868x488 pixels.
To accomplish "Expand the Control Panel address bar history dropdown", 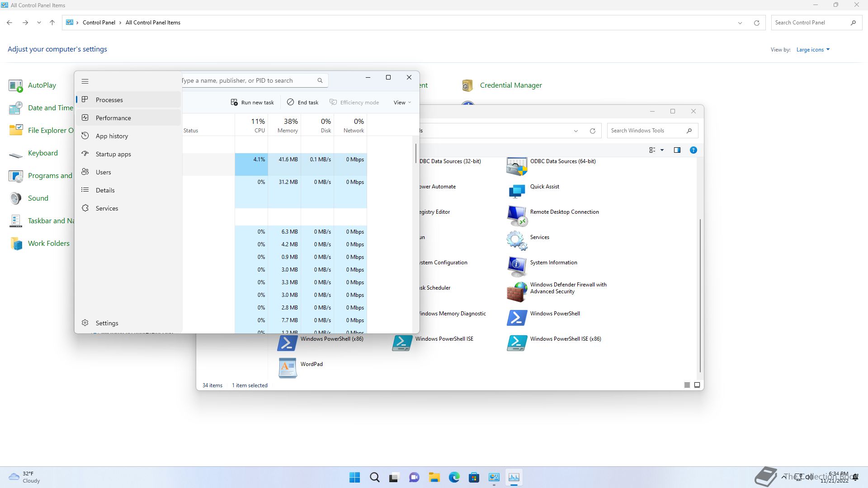I will [740, 23].
